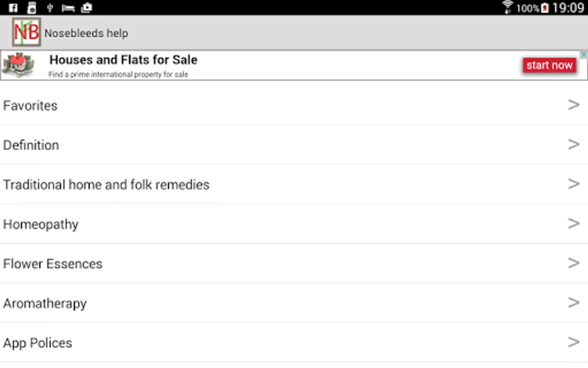Tap the 'Nosebleeds help' title text

(86, 33)
